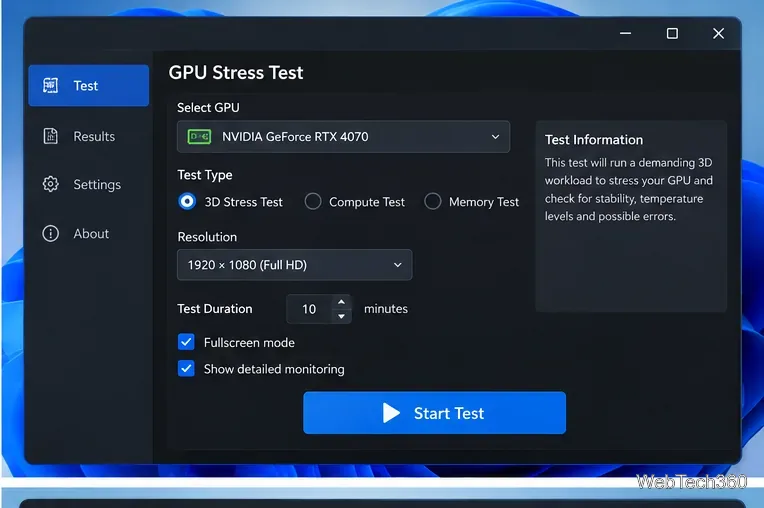764x508 pixels.
Task: Click the play triangle on Start Test
Action: (391, 413)
